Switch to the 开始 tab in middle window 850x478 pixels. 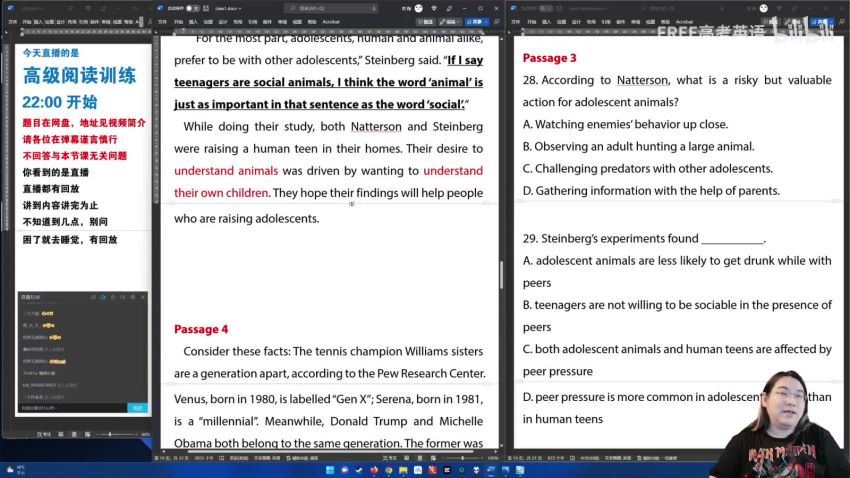178,22
